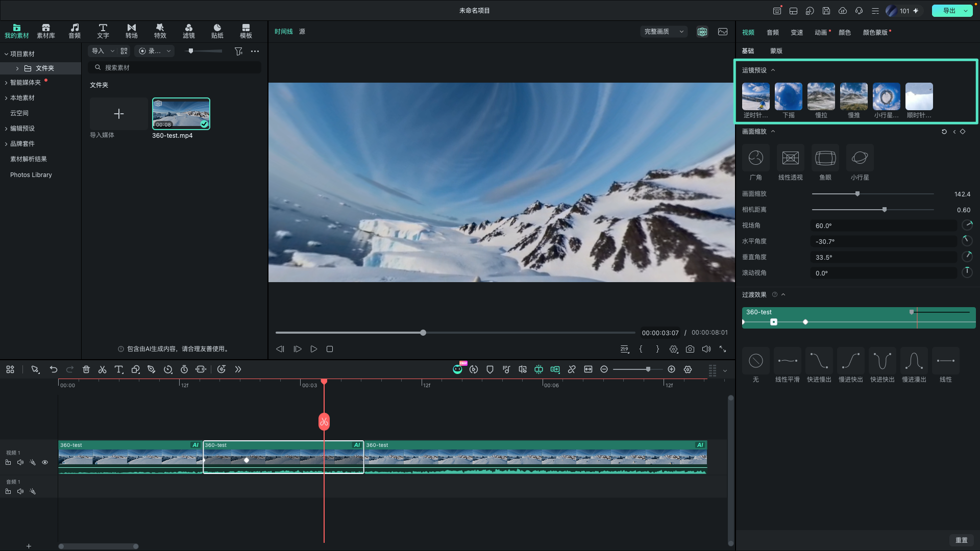Open the 贴纸 stickers tab

pos(217,31)
